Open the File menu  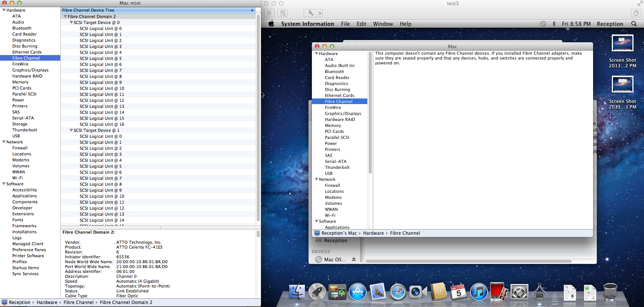point(345,24)
